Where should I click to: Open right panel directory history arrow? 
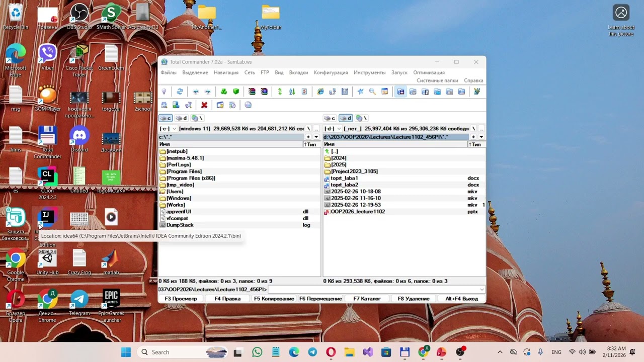point(481,137)
